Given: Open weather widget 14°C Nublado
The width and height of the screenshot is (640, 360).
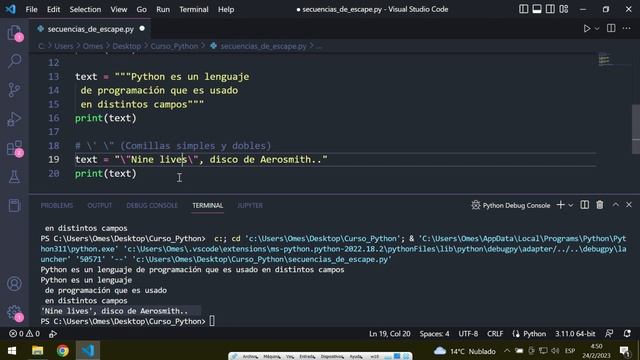Looking at the screenshot, I should click(464, 351).
